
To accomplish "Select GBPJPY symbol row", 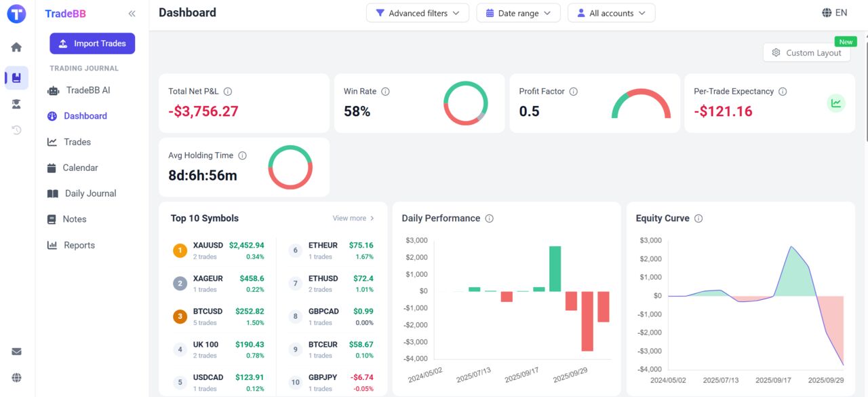I will (331, 383).
